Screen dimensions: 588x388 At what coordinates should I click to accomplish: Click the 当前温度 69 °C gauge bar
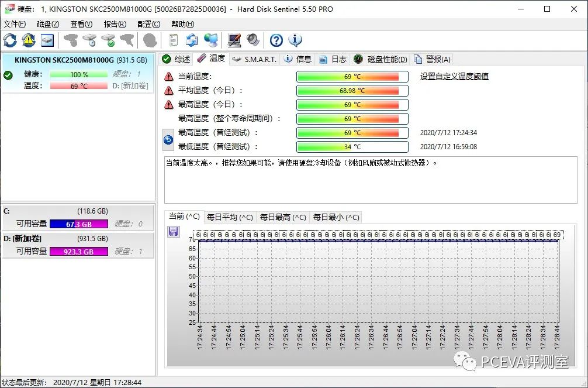(352, 77)
